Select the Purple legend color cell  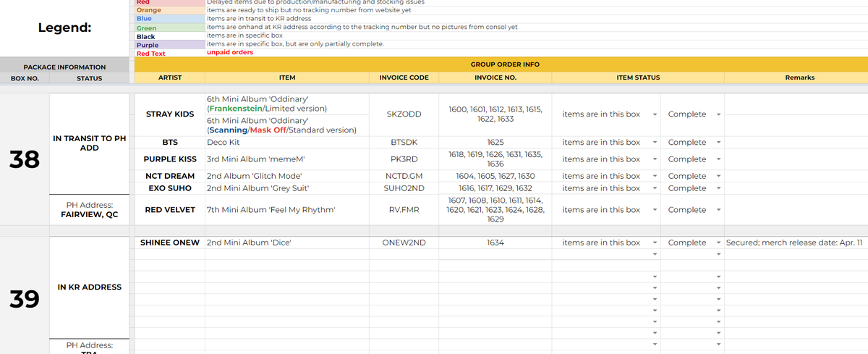[170, 45]
